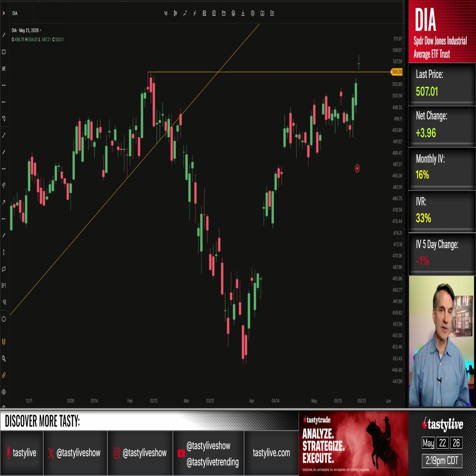The width and height of the screenshot is (476, 476).
Task: Click the high value 504.05
Action: (33, 39)
